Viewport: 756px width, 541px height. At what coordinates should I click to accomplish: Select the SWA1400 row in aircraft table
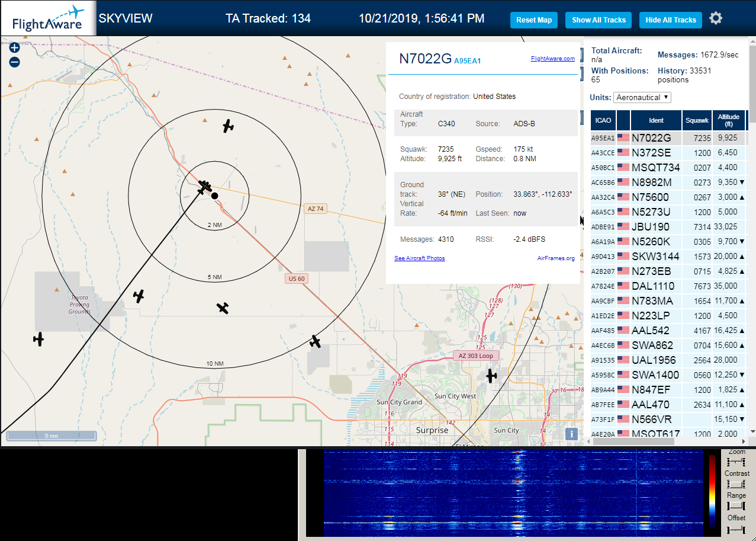point(668,375)
